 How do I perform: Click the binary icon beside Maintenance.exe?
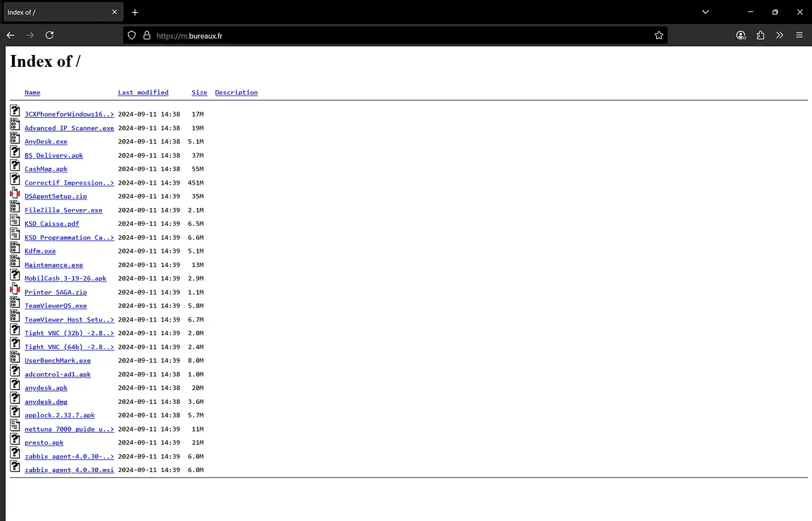[x=15, y=261]
